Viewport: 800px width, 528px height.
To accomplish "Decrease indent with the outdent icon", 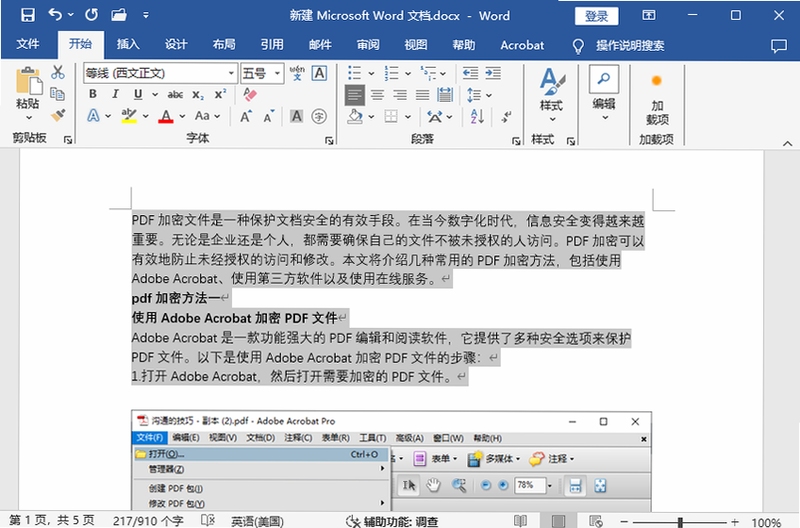I will (470, 73).
